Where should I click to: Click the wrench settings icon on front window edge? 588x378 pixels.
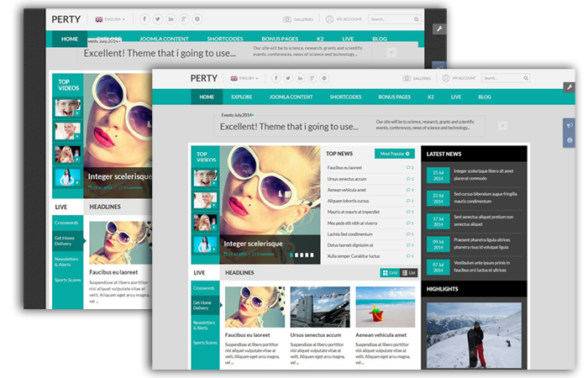pos(569,87)
